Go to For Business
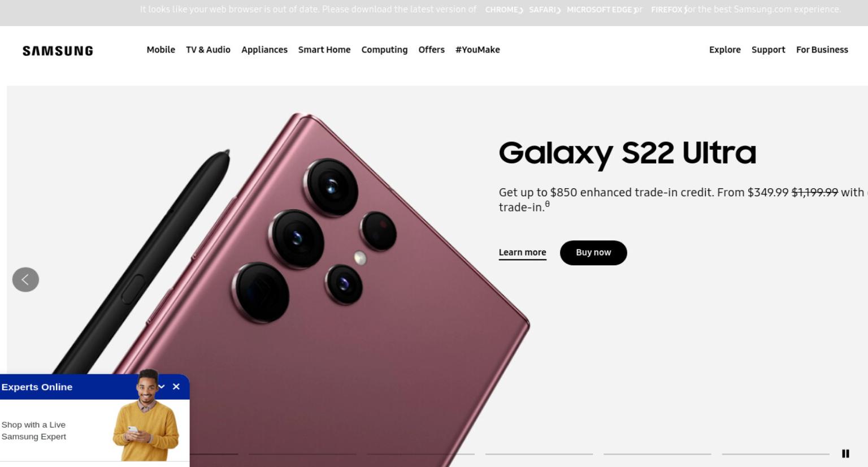Screen dimensions: 868x467 pyautogui.click(x=822, y=50)
